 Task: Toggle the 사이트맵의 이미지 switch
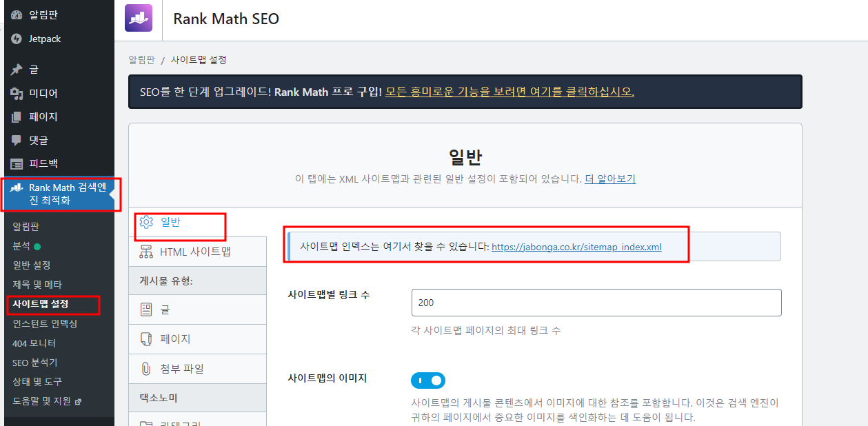428,381
